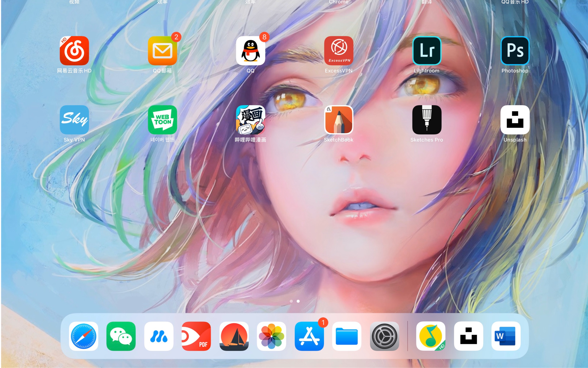The height and width of the screenshot is (368, 588).
Task: Open NetEase Cloud Music HD app
Action: coord(74,51)
